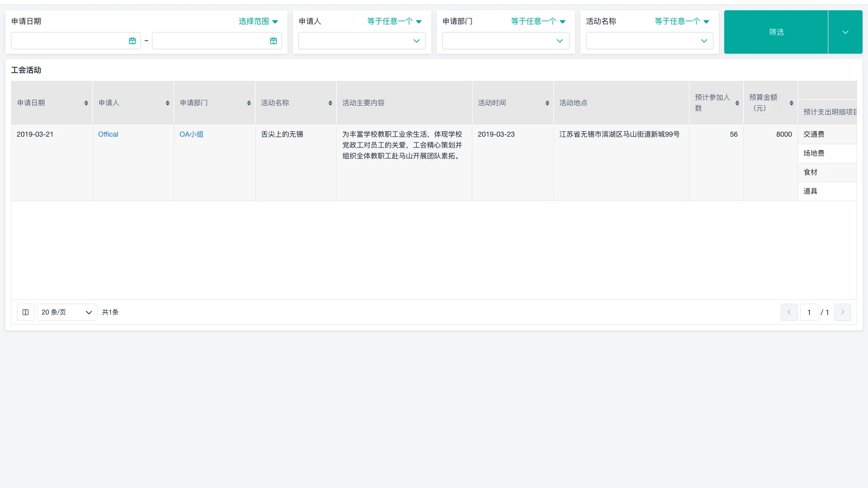Viewport: 868px width, 488px height.
Task: Select the 食材 expense item
Action: point(827,172)
